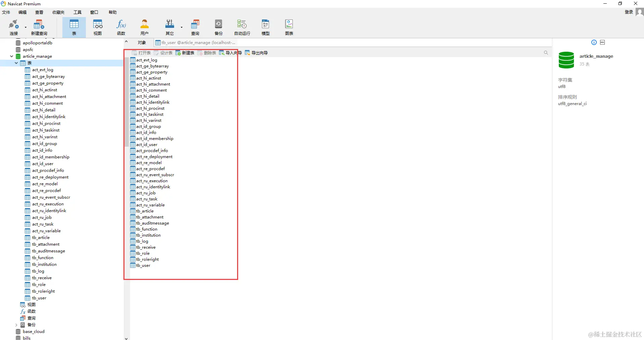Expand the 备份 node in tree
Viewport: 644px width, 340px height.
coord(16,325)
